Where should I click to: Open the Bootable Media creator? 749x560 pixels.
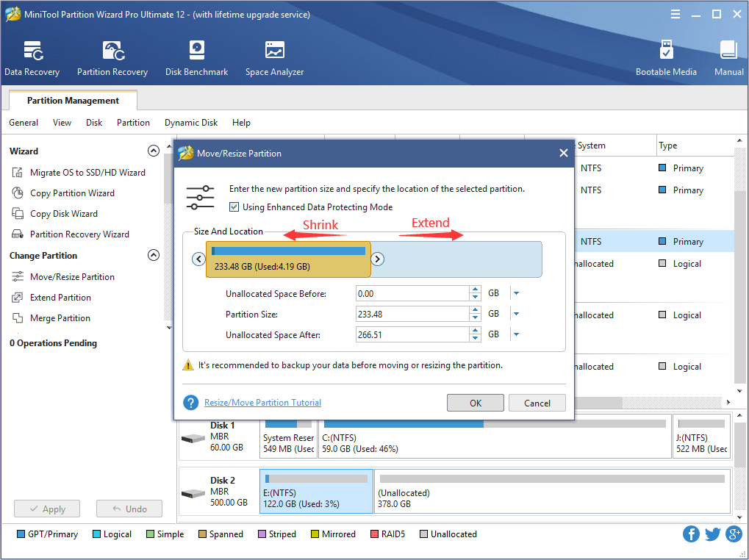666,57
